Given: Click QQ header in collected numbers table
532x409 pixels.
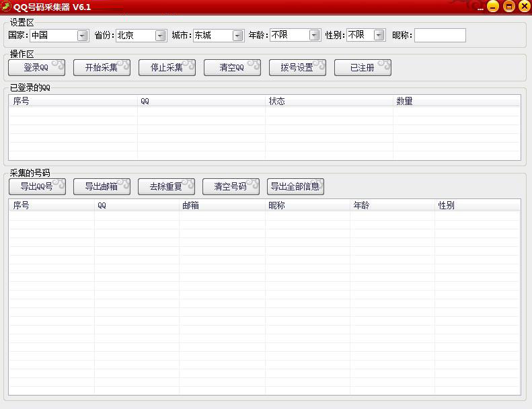Looking at the screenshot, I should [137, 205].
